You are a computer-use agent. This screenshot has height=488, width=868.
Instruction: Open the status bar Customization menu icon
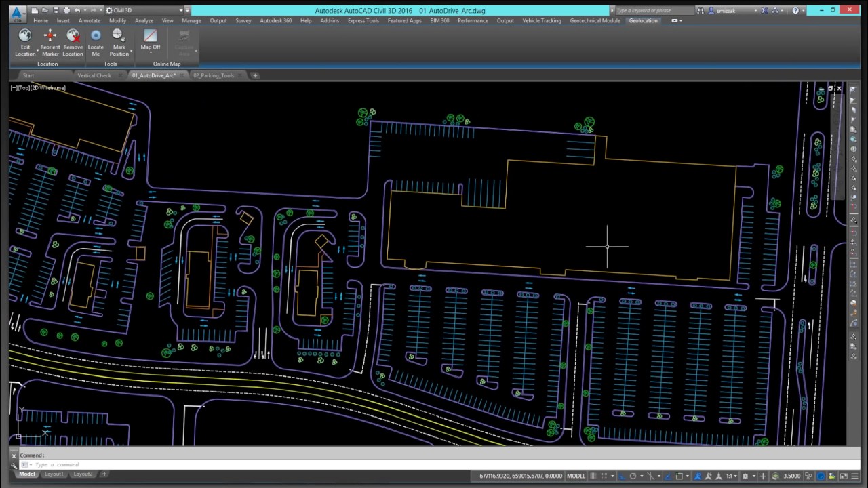pyautogui.click(x=855, y=476)
